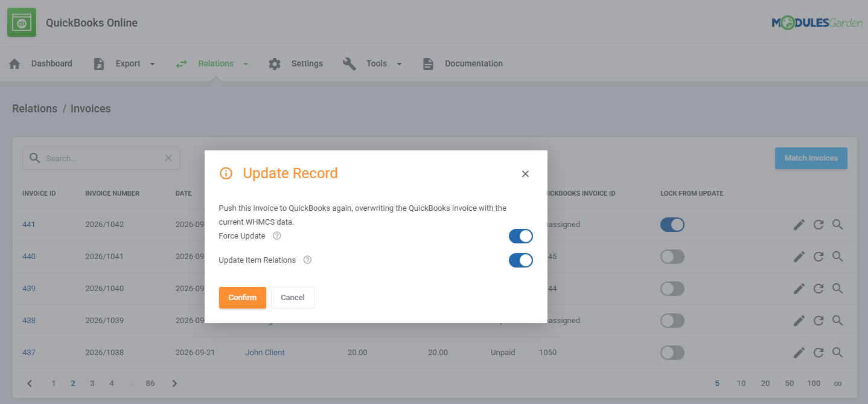
Task: Click magnifier details icon for invoice 437
Action: [837, 353]
